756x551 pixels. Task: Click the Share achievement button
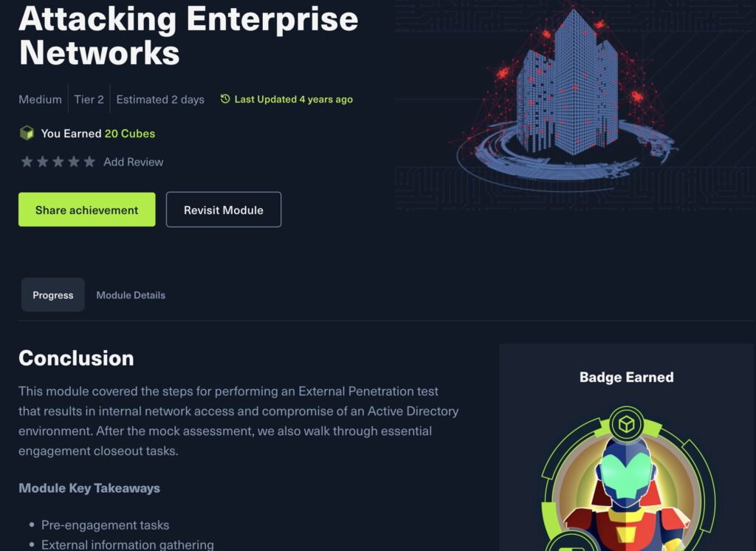point(86,209)
